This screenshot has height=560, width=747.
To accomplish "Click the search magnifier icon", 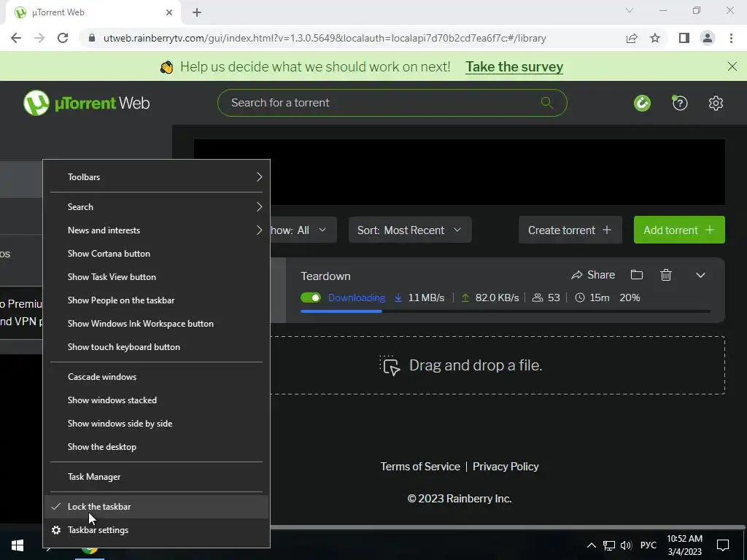I will pyautogui.click(x=547, y=102).
